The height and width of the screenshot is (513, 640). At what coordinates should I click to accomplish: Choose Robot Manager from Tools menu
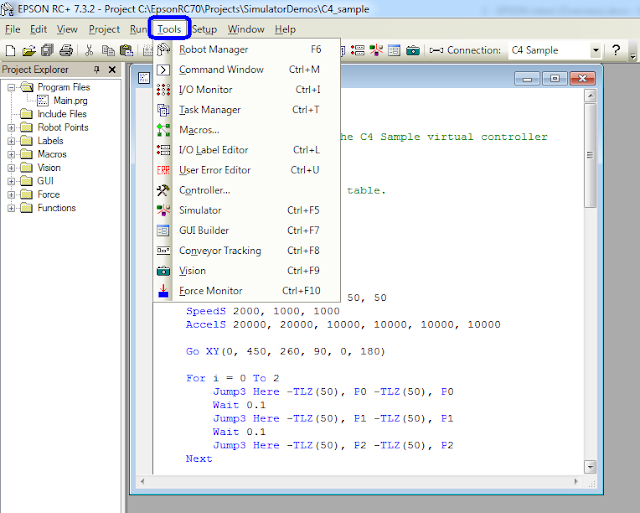pos(247,49)
